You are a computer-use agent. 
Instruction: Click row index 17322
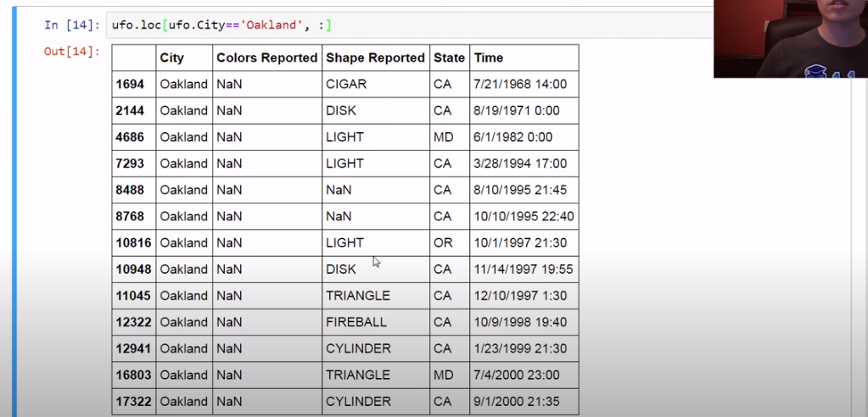[x=133, y=402]
